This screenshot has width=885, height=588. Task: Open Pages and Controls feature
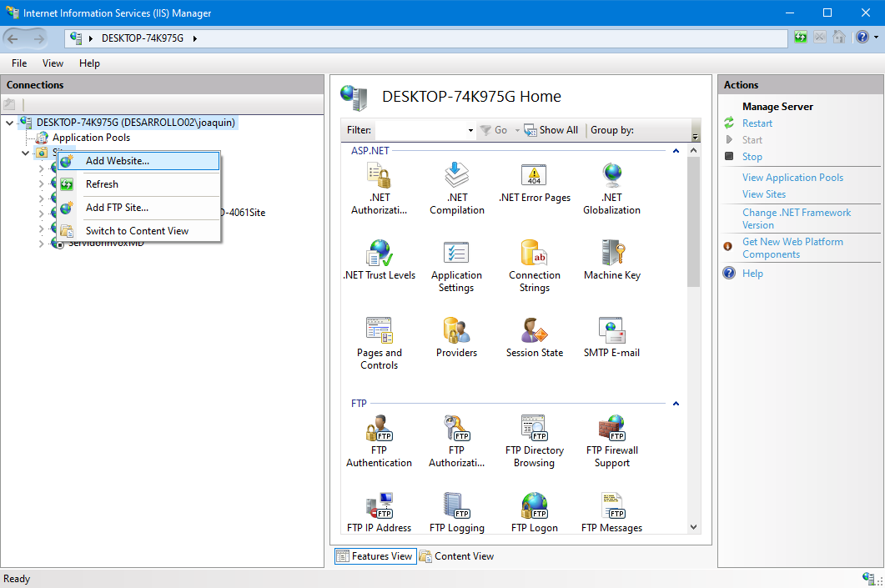point(380,344)
